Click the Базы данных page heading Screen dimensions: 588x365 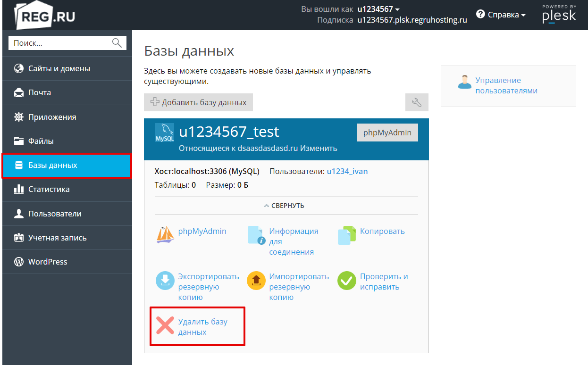(189, 50)
